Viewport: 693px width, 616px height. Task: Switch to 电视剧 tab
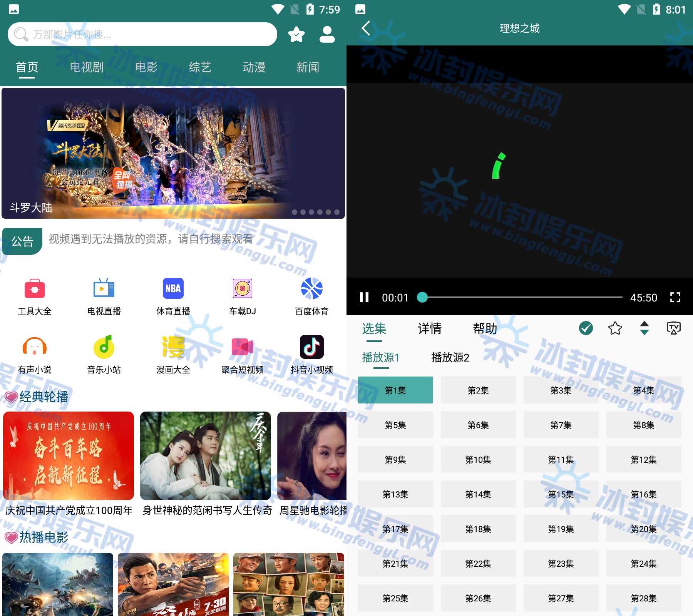[87, 67]
